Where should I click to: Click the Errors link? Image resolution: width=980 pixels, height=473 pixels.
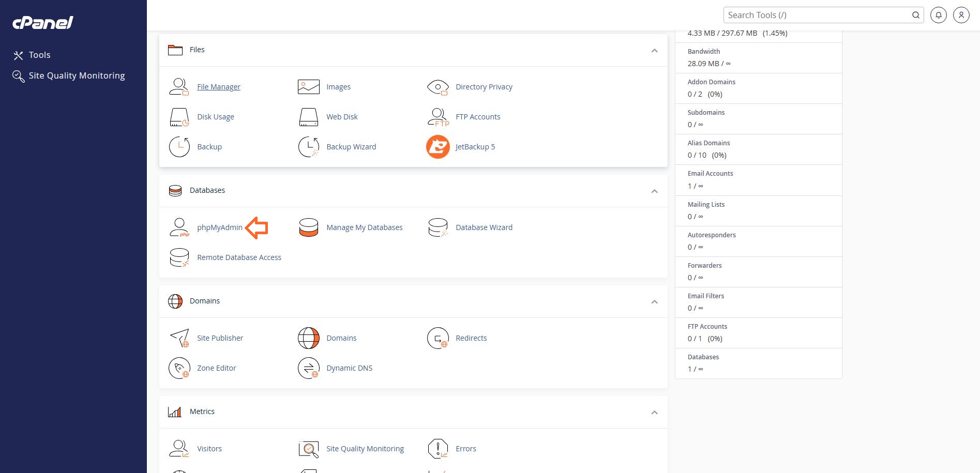466,449
